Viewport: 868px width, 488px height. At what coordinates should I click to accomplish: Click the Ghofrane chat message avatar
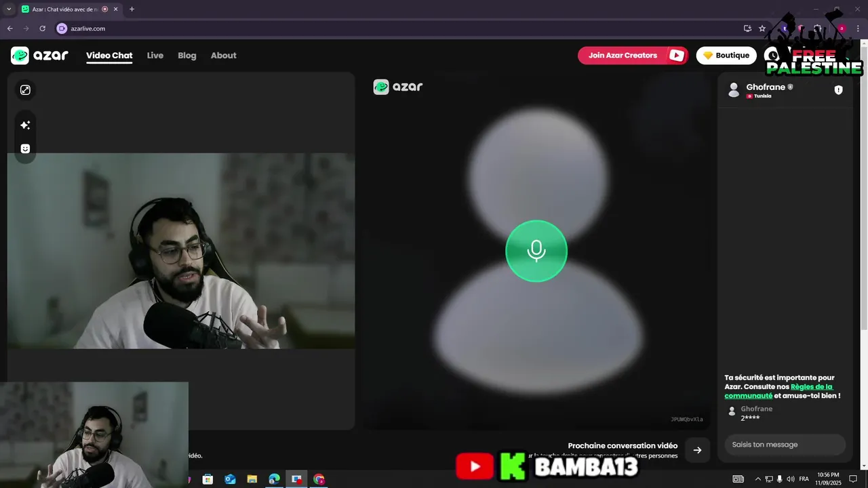[x=732, y=411]
